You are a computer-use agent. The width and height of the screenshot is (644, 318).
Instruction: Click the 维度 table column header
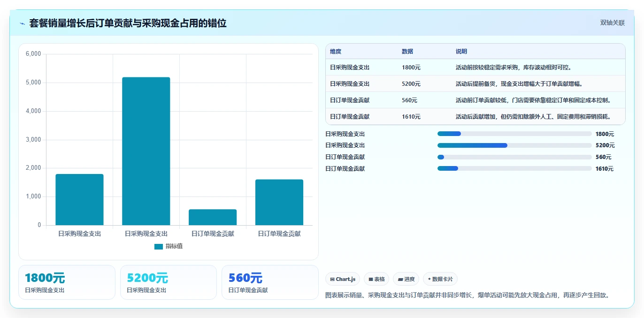point(336,52)
